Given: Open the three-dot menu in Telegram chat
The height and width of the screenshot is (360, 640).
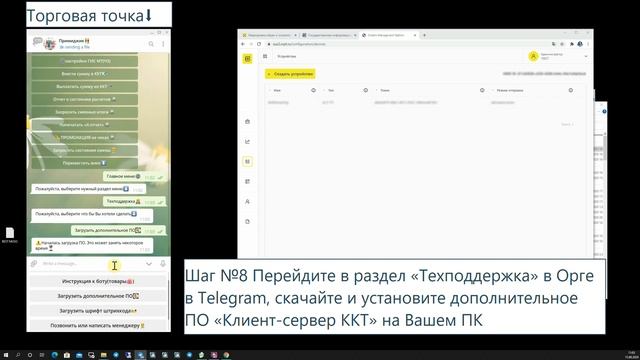Looking at the screenshot, I should (163, 44).
